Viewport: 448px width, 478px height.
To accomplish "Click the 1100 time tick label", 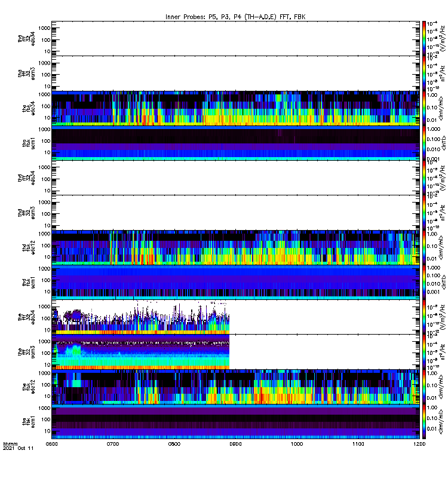I will [358, 444].
